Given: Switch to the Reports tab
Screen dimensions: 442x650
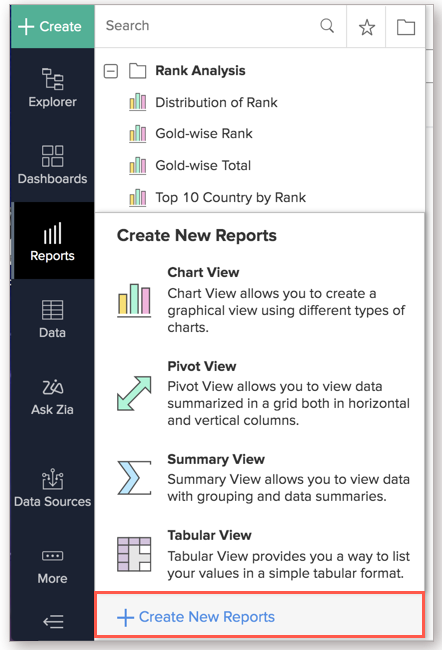Looking at the screenshot, I should tap(52, 241).
